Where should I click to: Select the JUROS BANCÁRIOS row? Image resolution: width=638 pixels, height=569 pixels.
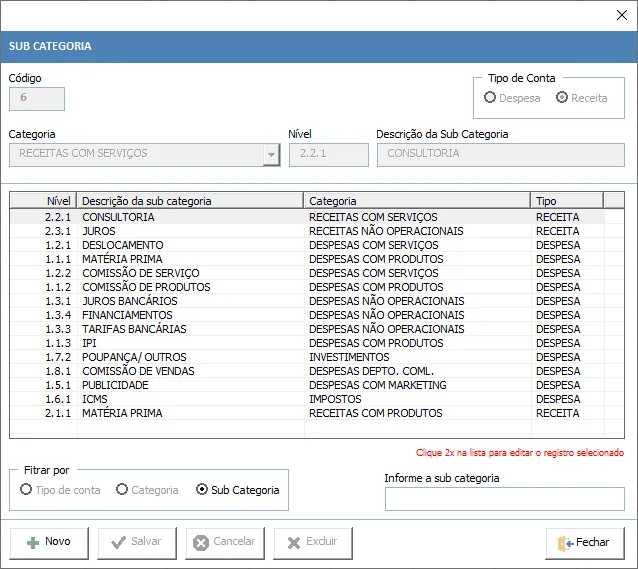pos(307,301)
